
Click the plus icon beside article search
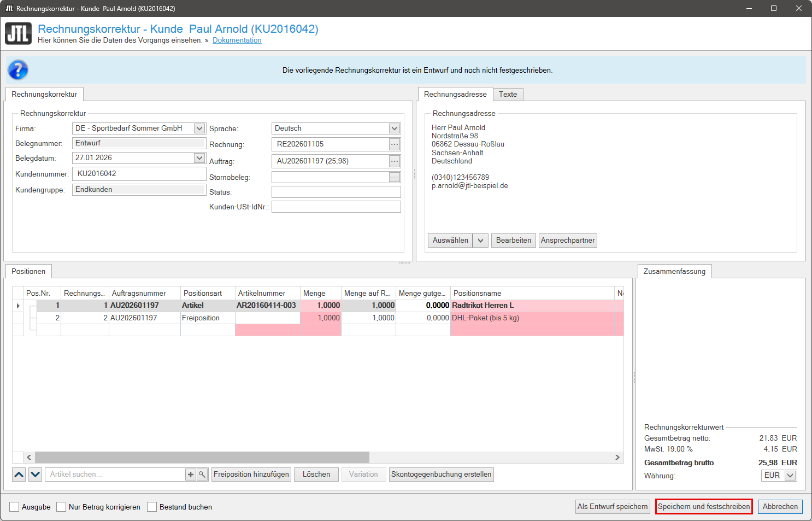tap(191, 475)
